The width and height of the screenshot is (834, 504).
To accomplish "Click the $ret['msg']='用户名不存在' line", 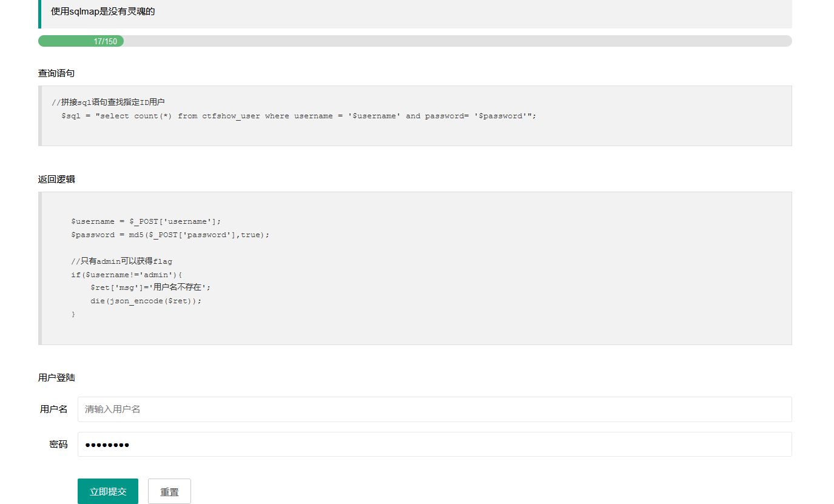I will point(150,287).
